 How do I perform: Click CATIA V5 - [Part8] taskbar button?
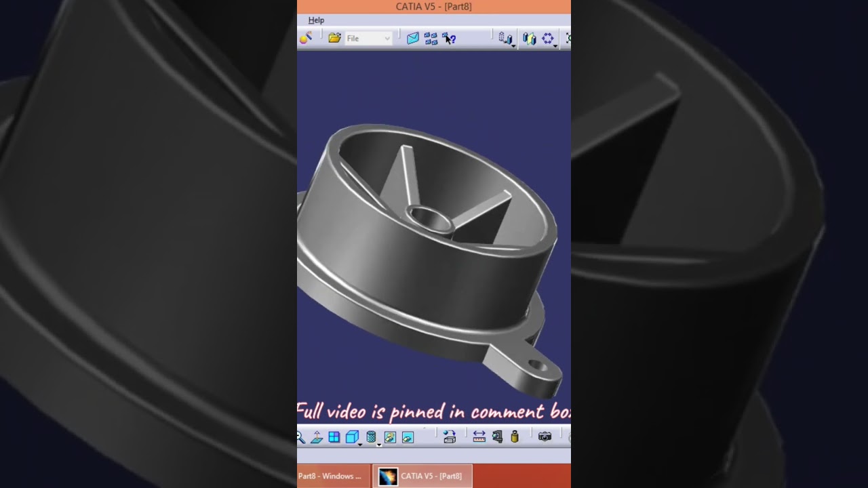(422, 476)
